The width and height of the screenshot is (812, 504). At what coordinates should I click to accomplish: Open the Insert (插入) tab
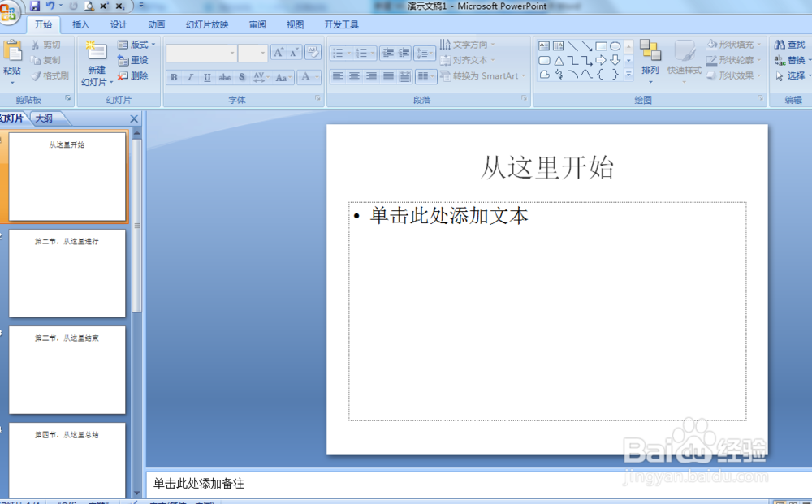[x=80, y=24]
